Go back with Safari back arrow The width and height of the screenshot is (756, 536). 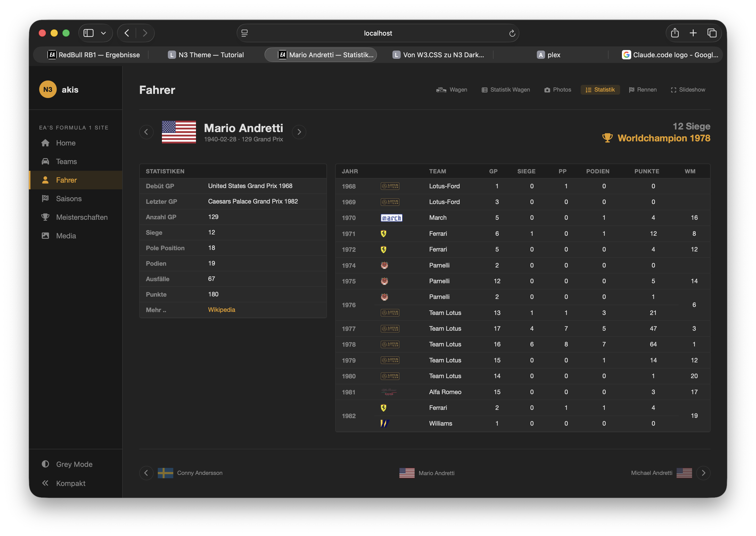point(127,33)
